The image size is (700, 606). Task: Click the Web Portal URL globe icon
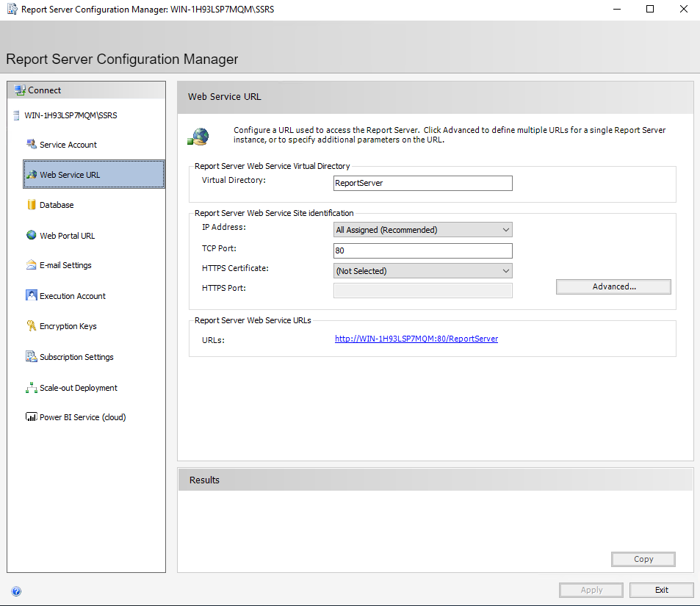[29, 235]
